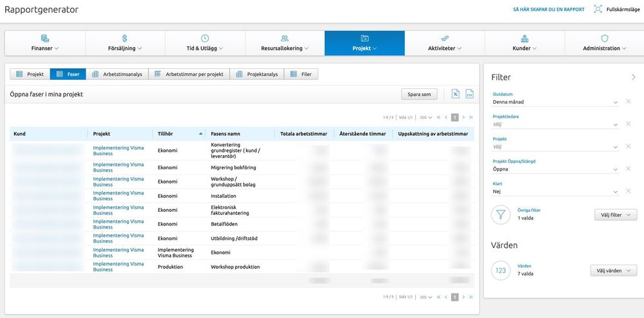Click the Spara som button
The width and height of the screenshot is (644, 318).
click(x=419, y=95)
